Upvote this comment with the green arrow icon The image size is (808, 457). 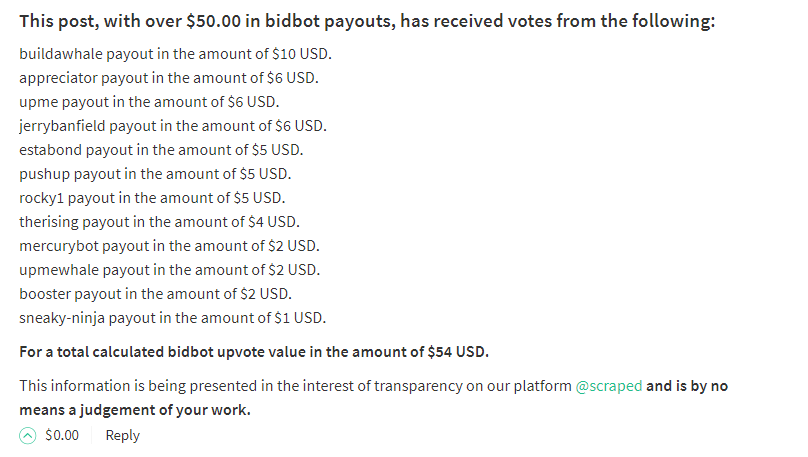click(x=28, y=435)
